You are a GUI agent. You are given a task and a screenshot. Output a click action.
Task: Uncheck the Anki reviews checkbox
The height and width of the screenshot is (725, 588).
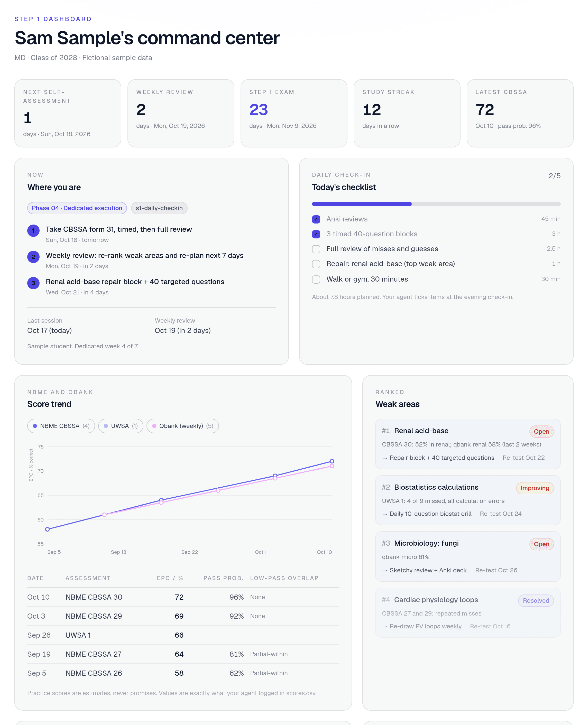click(316, 219)
